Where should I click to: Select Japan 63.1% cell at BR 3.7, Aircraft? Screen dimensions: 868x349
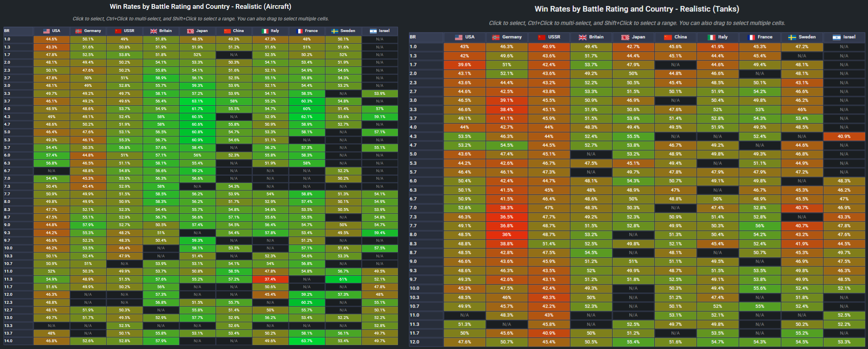(x=197, y=101)
